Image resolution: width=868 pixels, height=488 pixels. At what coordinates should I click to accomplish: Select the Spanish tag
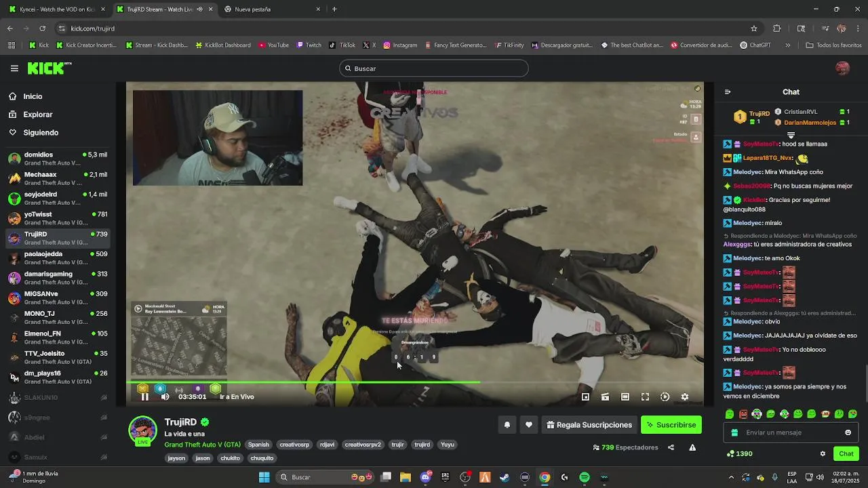pos(258,445)
